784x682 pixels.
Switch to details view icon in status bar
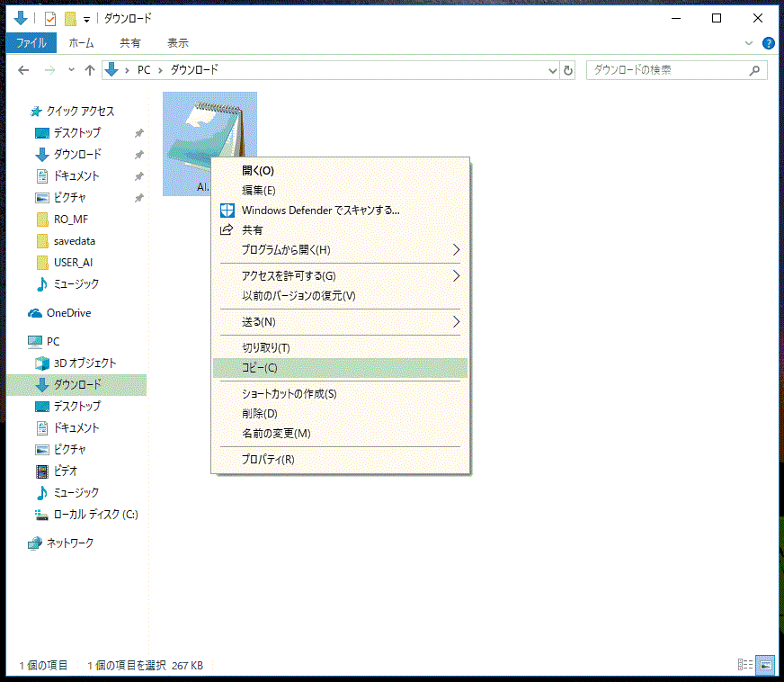(x=745, y=665)
